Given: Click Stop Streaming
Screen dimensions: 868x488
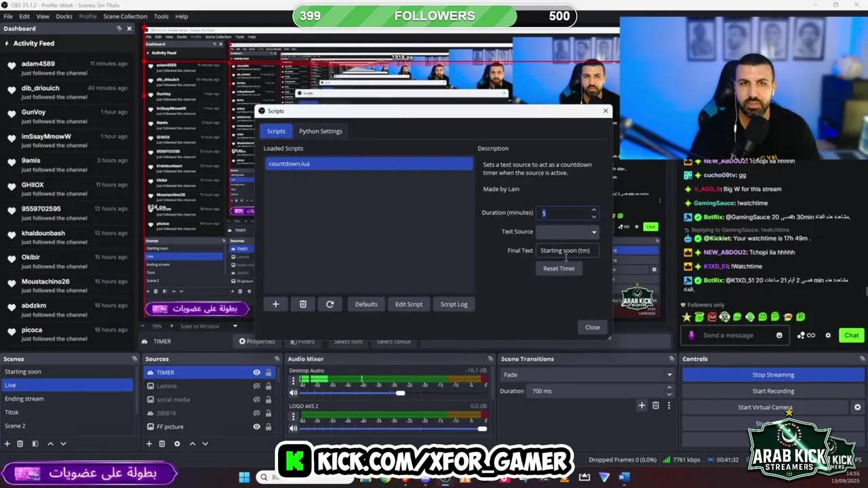Looking at the screenshot, I should pos(773,375).
